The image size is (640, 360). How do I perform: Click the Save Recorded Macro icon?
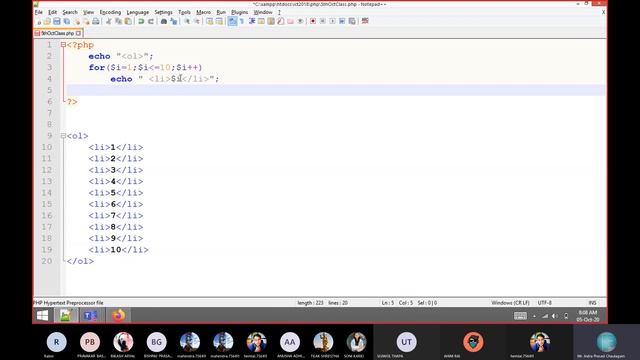pos(352,21)
